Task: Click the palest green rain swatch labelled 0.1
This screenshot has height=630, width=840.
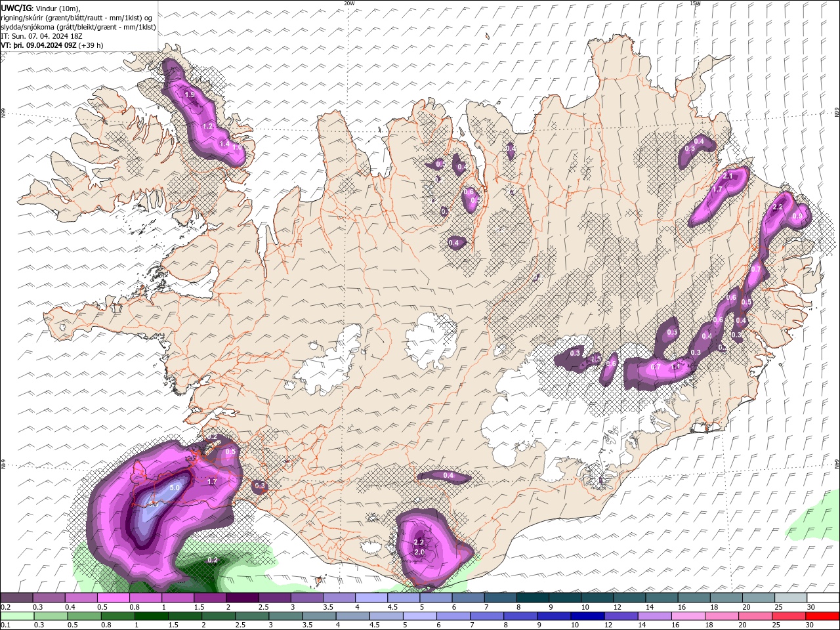Action: point(17,616)
